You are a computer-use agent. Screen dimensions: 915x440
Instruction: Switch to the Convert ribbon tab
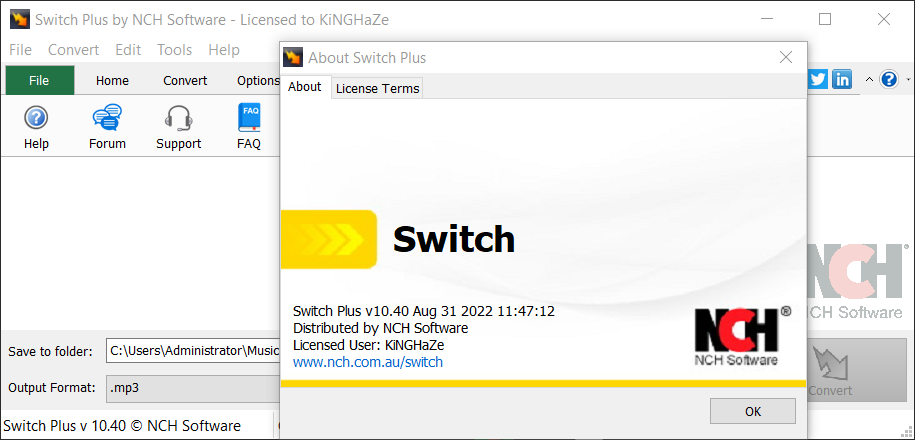coord(185,81)
